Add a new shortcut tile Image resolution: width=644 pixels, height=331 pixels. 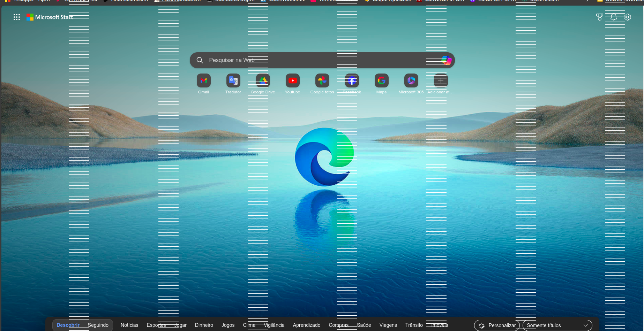tap(441, 84)
